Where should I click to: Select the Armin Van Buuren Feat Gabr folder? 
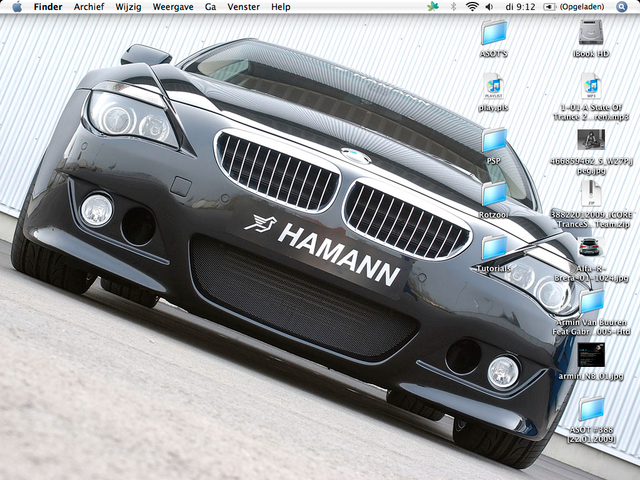pyautogui.click(x=592, y=302)
